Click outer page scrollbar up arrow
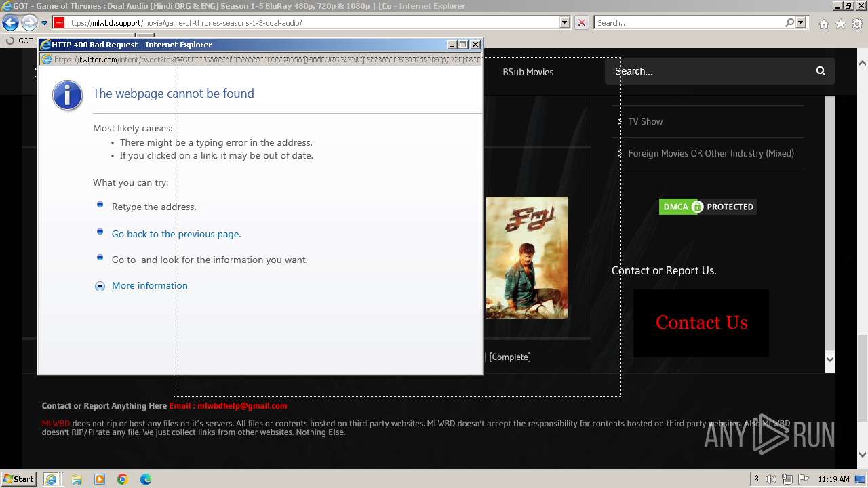868x488 pixels. [863, 63]
